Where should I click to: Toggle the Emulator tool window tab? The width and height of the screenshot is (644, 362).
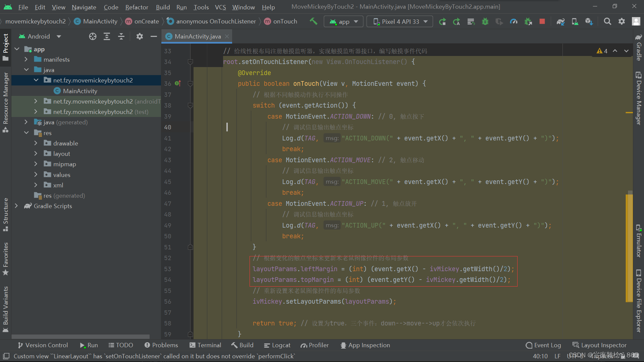point(639,241)
